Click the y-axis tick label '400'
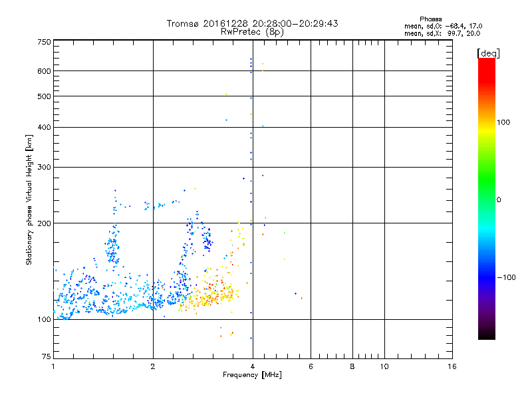This screenshot has height=399, width=532. [44, 127]
